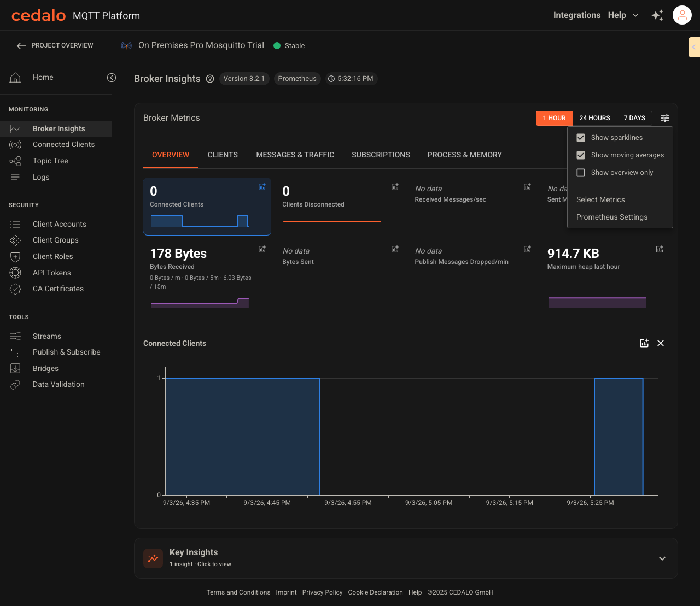Click the Logs lines icon
Screen dimensions: 700x606
[x=15, y=177]
